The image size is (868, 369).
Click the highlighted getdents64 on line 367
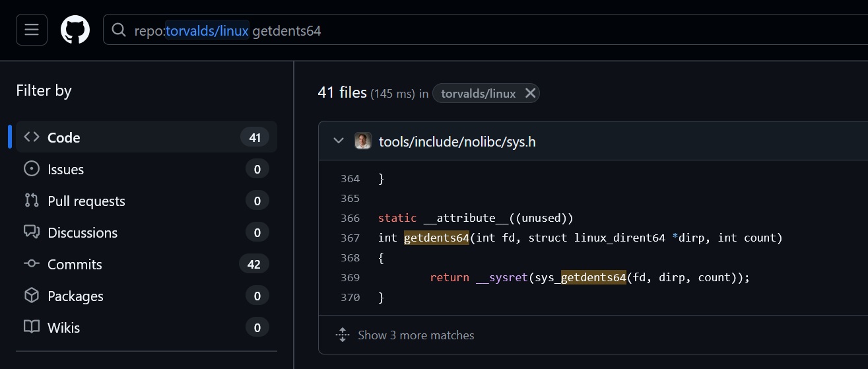click(436, 238)
